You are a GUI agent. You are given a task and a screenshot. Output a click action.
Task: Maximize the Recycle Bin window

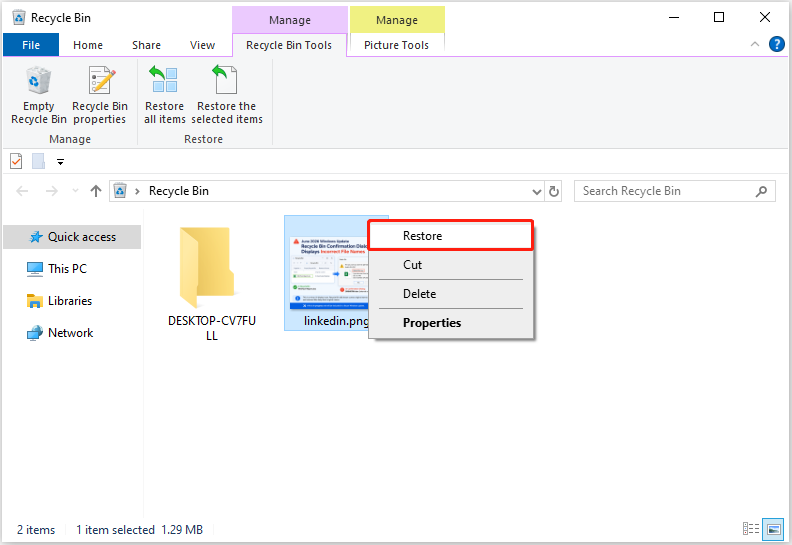(719, 18)
